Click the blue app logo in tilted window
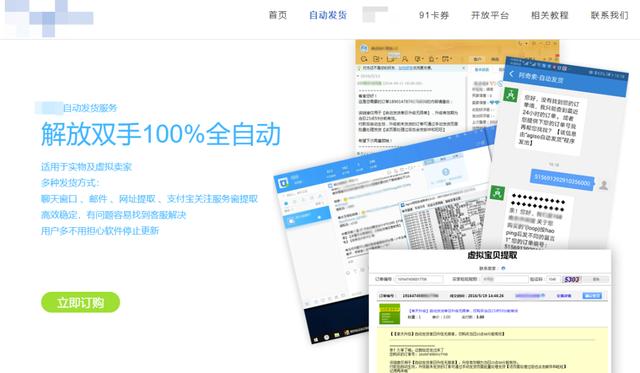640x373 pixels. click(283, 182)
